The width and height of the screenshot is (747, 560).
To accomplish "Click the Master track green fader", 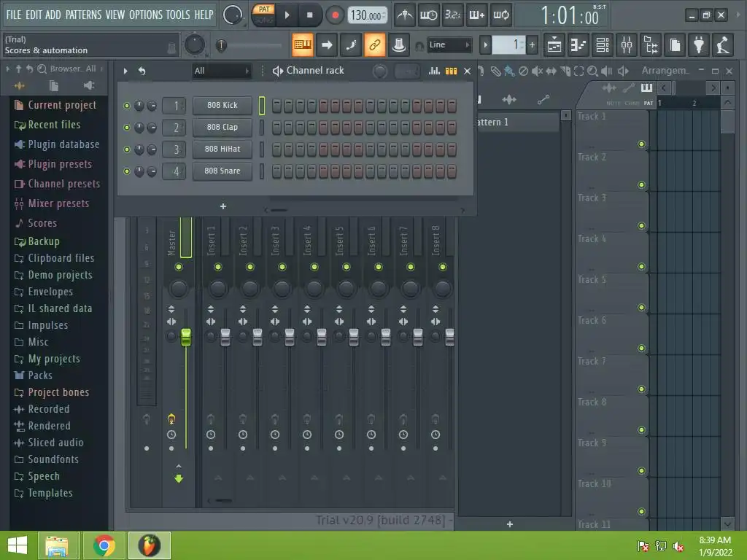I will 186,337.
